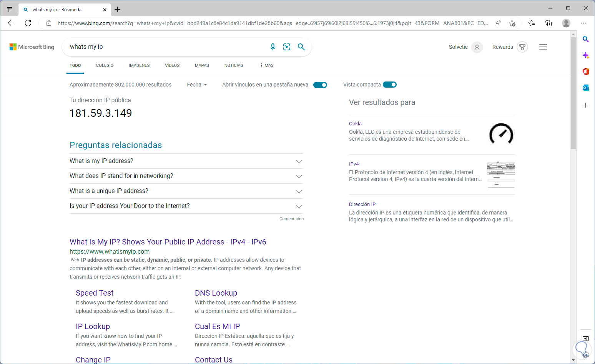Toggle the 'Vista compacta' switch
Viewport: 595px width, 364px height.
(x=390, y=85)
